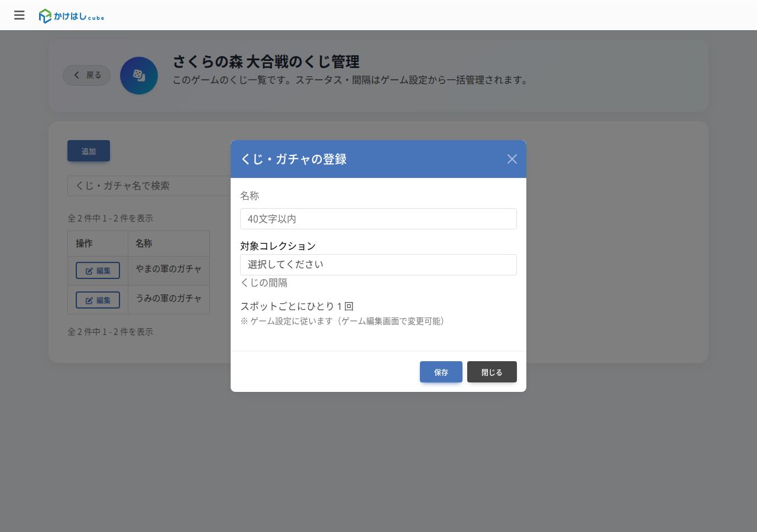Go back with the 戻る button
Screen dimensions: 757x532
[87, 75]
